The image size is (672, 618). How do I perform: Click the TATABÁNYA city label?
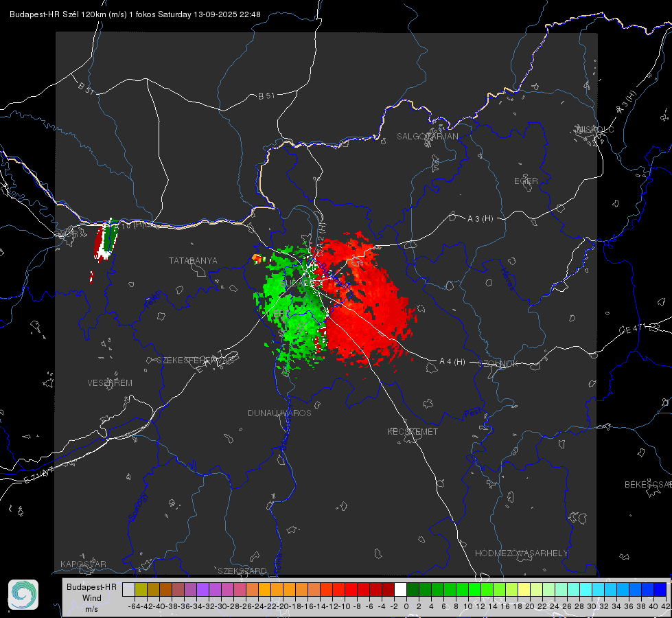pyautogui.click(x=193, y=260)
